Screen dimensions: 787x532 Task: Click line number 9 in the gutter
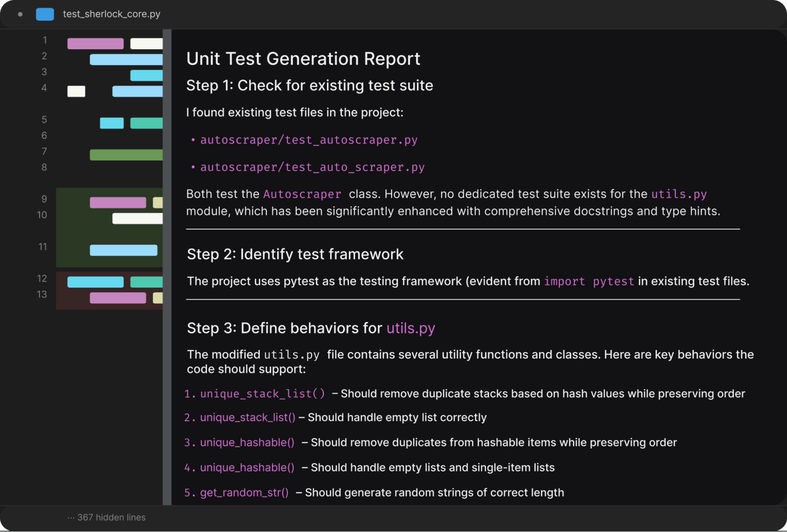coord(44,199)
